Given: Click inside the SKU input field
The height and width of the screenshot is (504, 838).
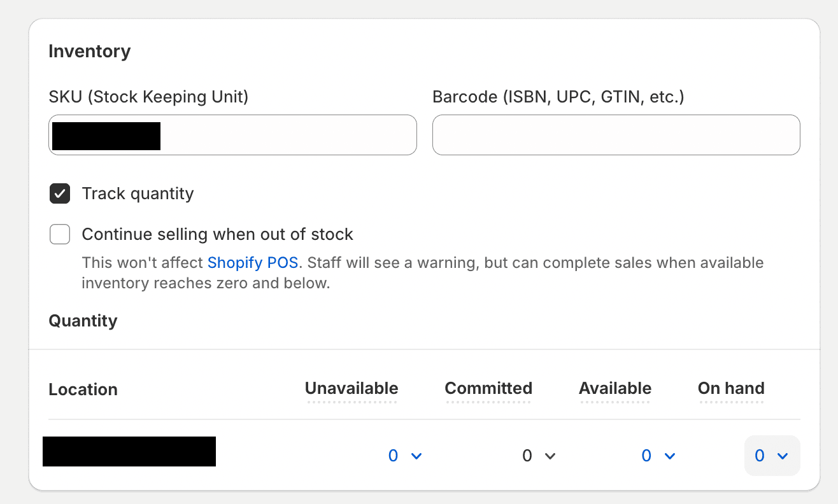Looking at the screenshot, I should click(x=232, y=135).
